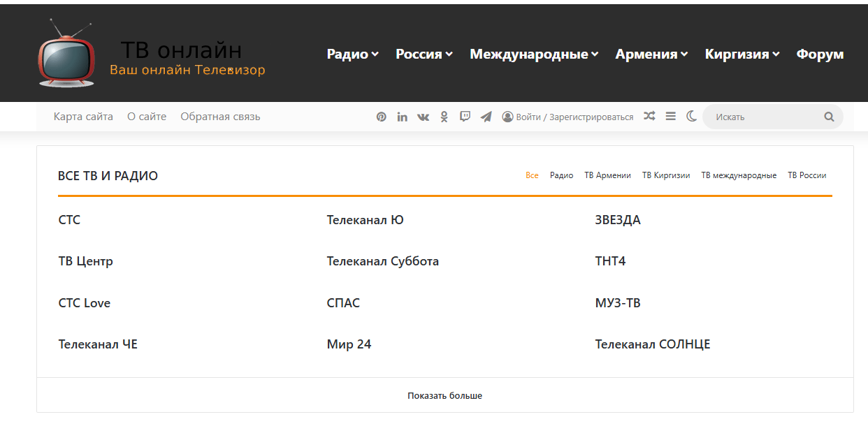This screenshot has height=433, width=868.
Task: Expand the Радио dropdown menu
Action: coord(352,54)
